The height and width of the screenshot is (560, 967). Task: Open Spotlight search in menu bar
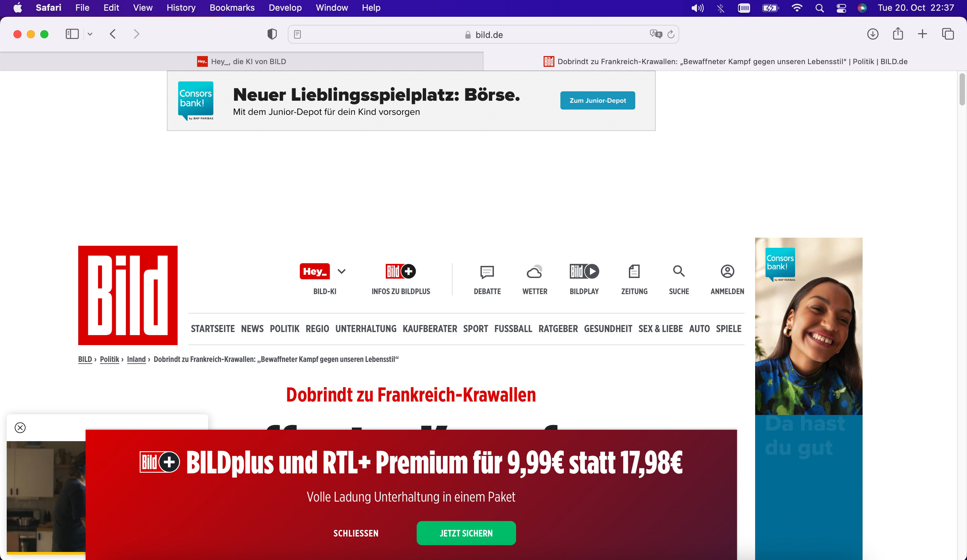coord(819,8)
